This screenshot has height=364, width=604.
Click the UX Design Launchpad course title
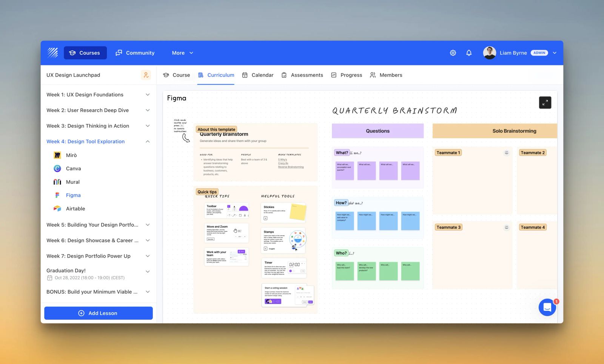tap(73, 75)
